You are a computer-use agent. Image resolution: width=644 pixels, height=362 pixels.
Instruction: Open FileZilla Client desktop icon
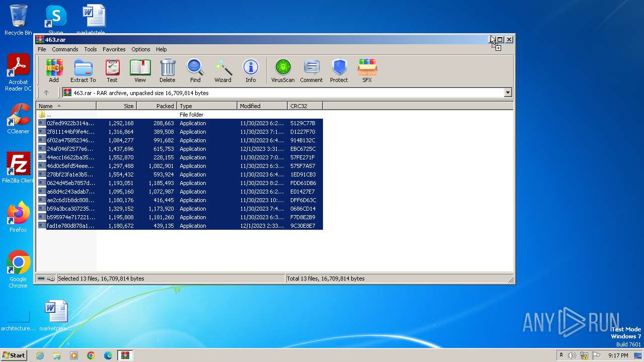tap(18, 168)
